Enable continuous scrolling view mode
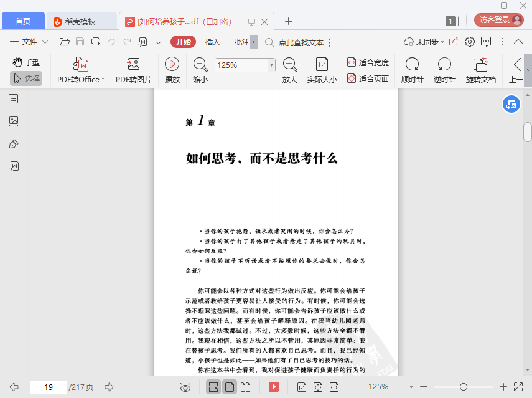Screen dimensions: 532x398 click(x=213, y=387)
